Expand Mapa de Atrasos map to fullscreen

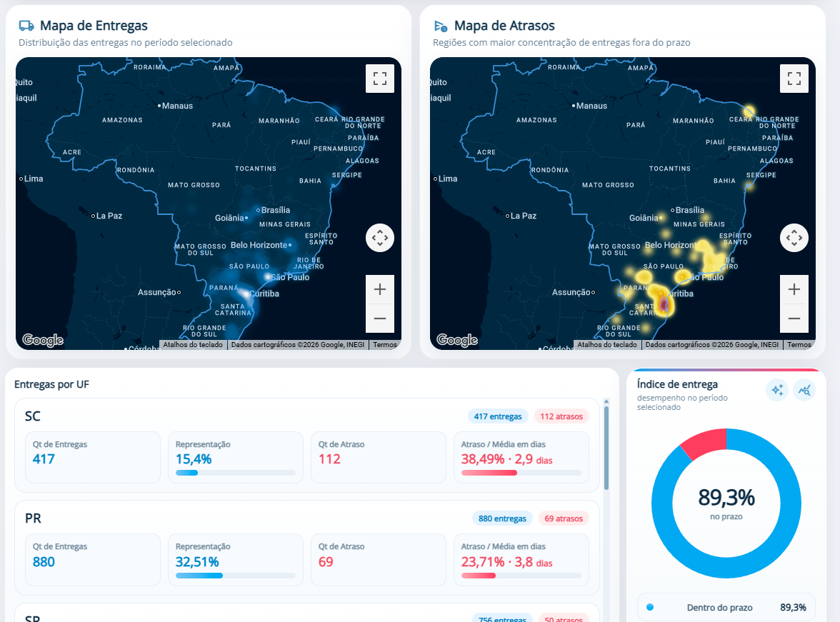(794, 79)
